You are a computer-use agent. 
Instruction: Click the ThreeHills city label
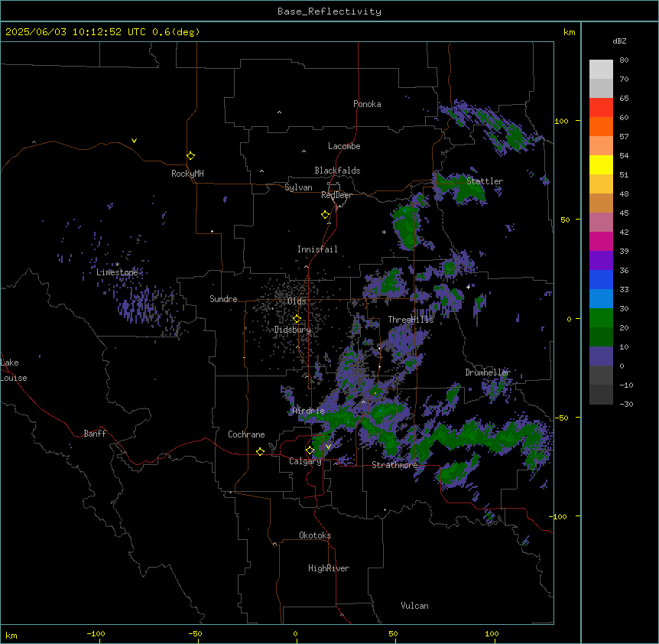(411, 320)
